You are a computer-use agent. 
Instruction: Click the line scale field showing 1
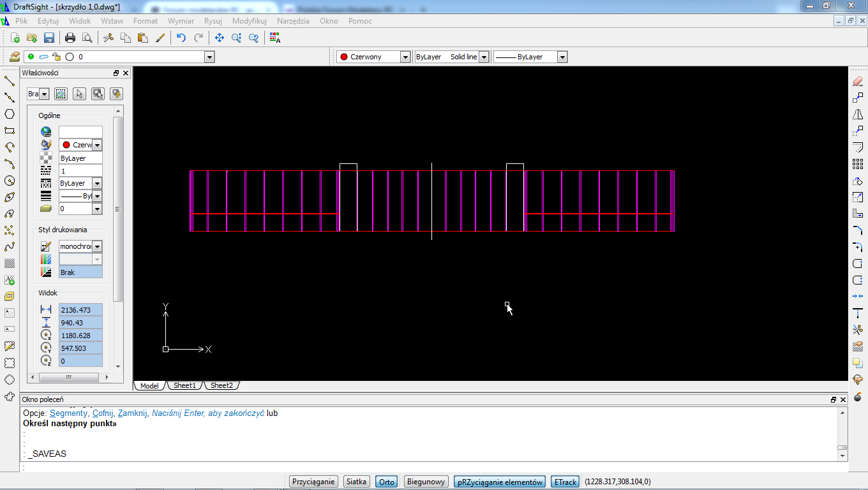pos(80,170)
